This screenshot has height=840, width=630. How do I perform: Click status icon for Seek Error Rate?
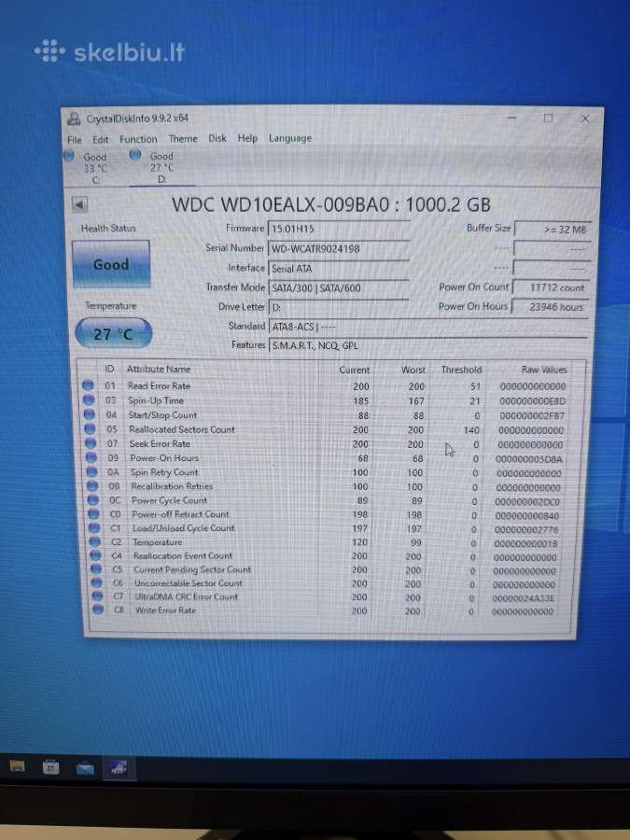(91, 443)
